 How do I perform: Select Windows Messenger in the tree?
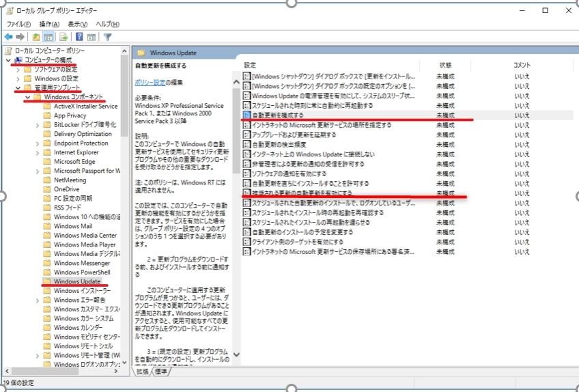pyautogui.click(x=82, y=263)
